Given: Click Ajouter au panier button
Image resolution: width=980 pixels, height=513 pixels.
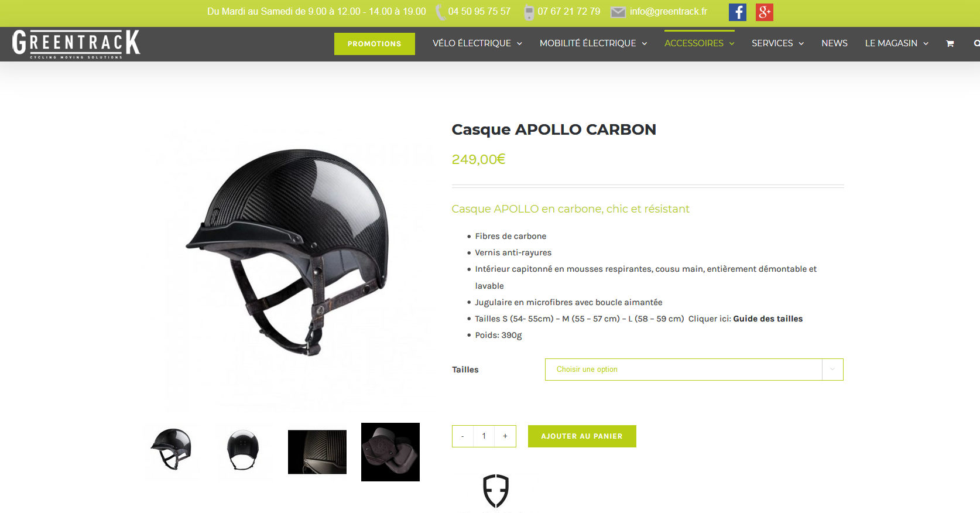Looking at the screenshot, I should tap(582, 436).
